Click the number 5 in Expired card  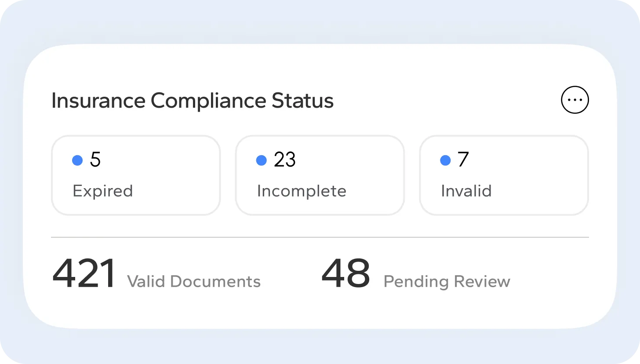[95, 160]
